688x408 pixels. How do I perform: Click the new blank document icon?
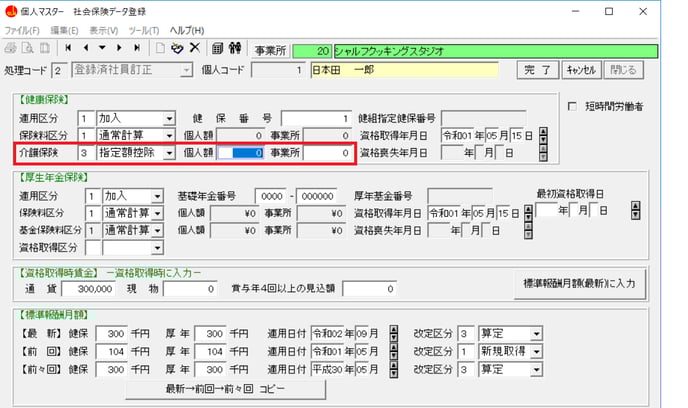coord(160,48)
